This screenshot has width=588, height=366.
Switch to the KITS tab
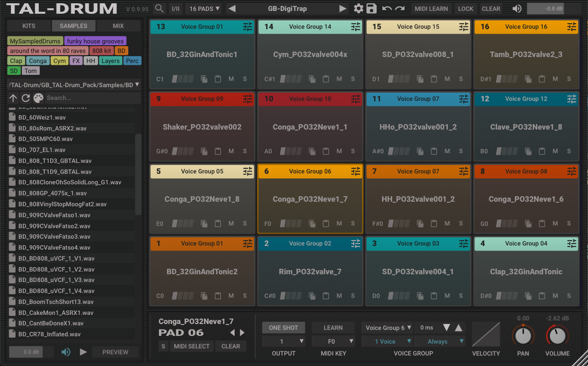point(28,26)
